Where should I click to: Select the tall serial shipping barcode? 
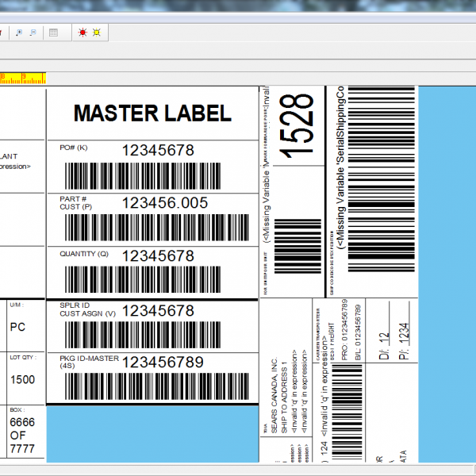pyautogui.click(x=382, y=178)
